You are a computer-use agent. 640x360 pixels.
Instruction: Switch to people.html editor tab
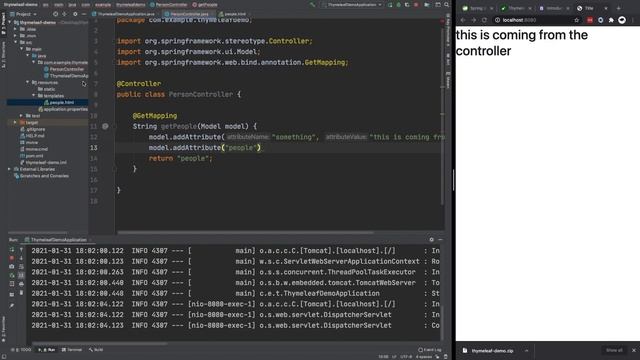(x=235, y=14)
